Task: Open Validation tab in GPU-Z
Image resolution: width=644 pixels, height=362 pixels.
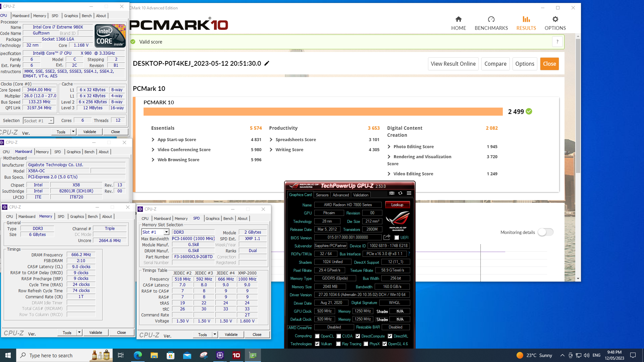Action: (x=361, y=195)
